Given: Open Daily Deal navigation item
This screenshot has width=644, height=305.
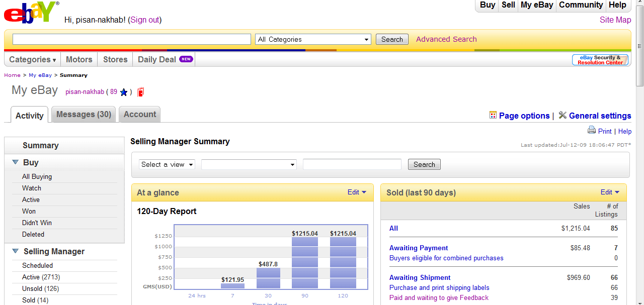Looking at the screenshot, I should [x=157, y=59].
